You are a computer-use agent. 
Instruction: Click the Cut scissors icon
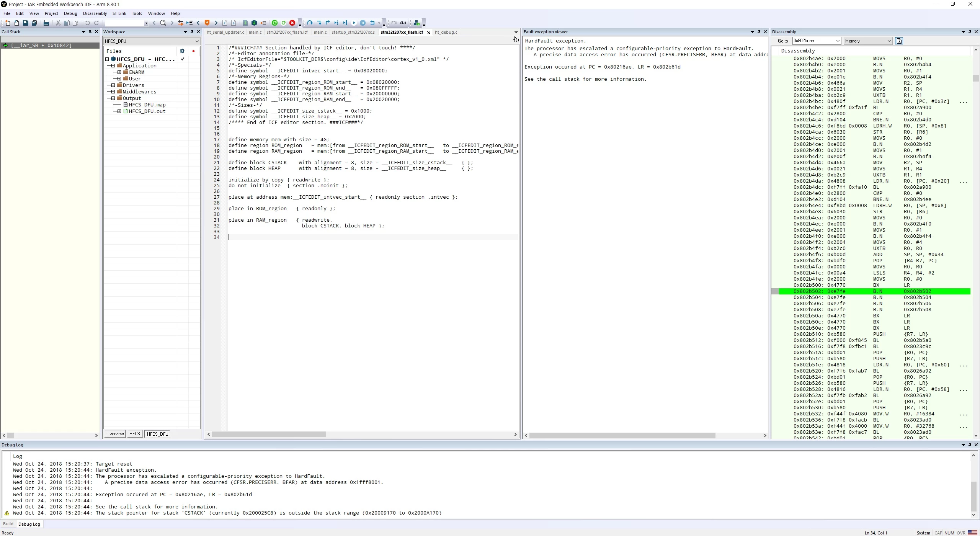[58, 23]
